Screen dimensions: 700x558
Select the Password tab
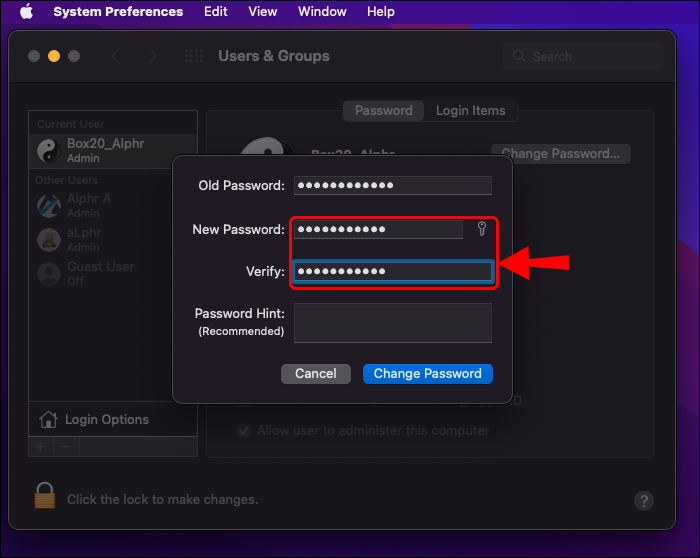coord(384,111)
